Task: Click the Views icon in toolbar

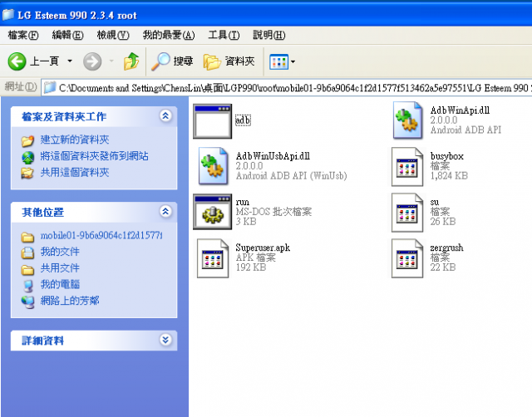Action: [x=278, y=61]
